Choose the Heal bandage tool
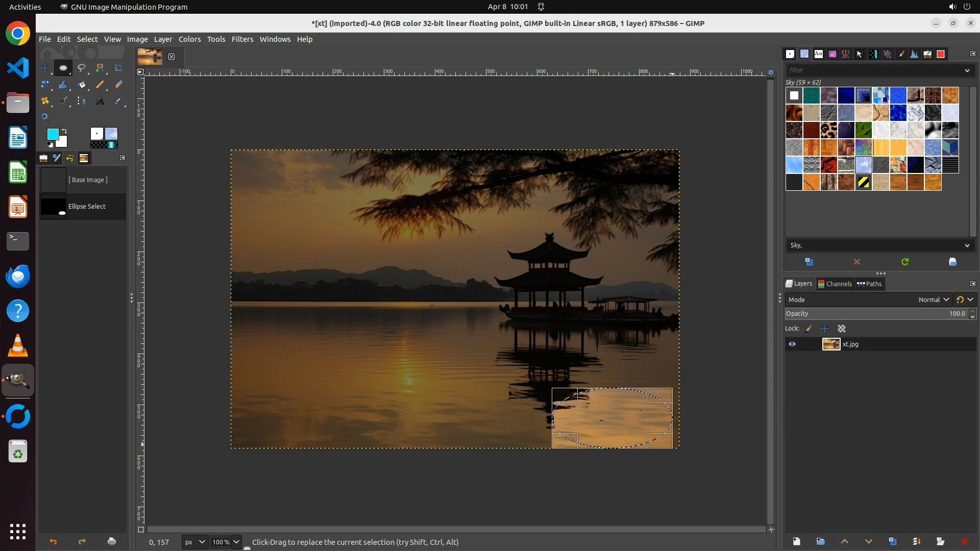Screen dimensions: 980x551 pos(45,101)
